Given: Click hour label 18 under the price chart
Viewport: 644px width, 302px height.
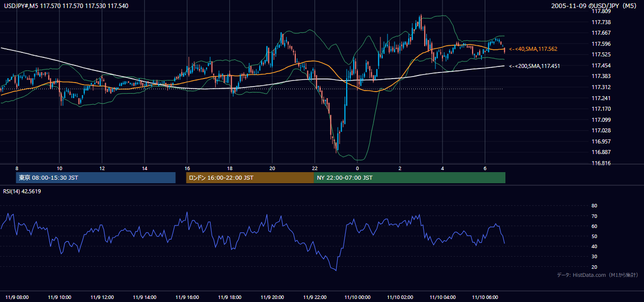Looking at the screenshot, I should pos(230,168).
